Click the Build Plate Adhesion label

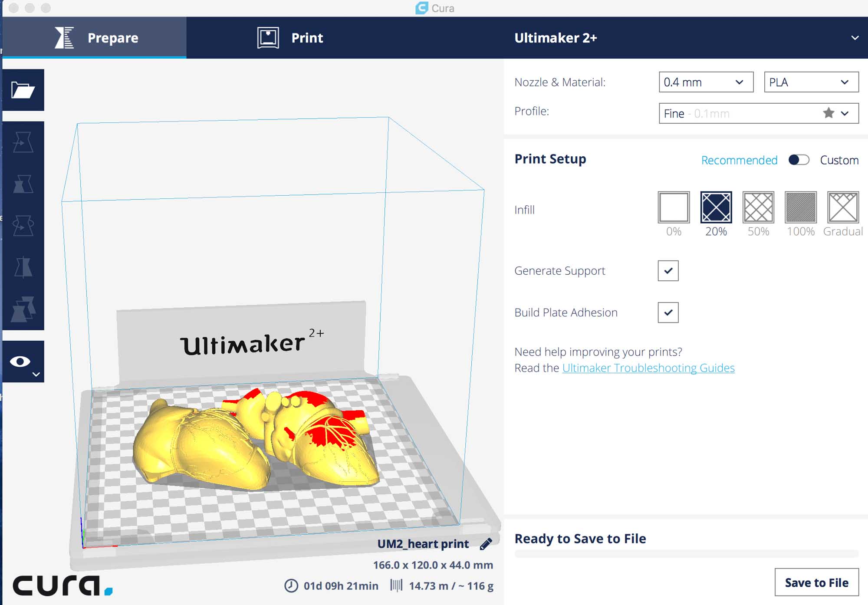tap(566, 312)
